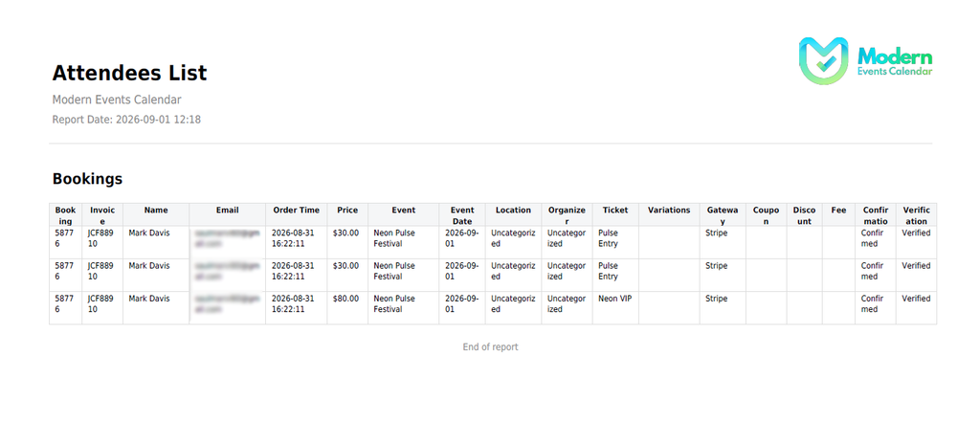Click the 'Discount' column header

pos(804,215)
